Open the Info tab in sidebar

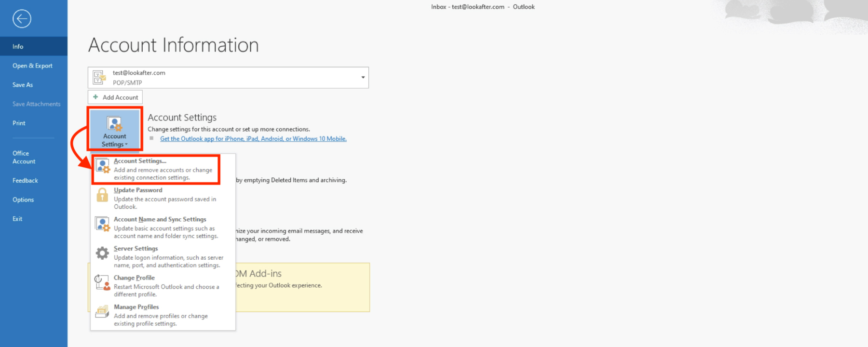pos(18,47)
